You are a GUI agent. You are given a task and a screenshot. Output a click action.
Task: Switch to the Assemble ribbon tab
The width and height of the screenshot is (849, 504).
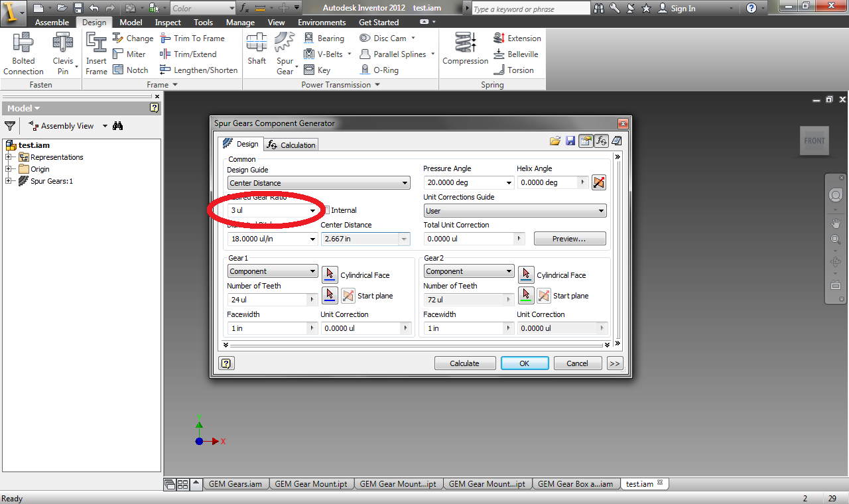52,23
